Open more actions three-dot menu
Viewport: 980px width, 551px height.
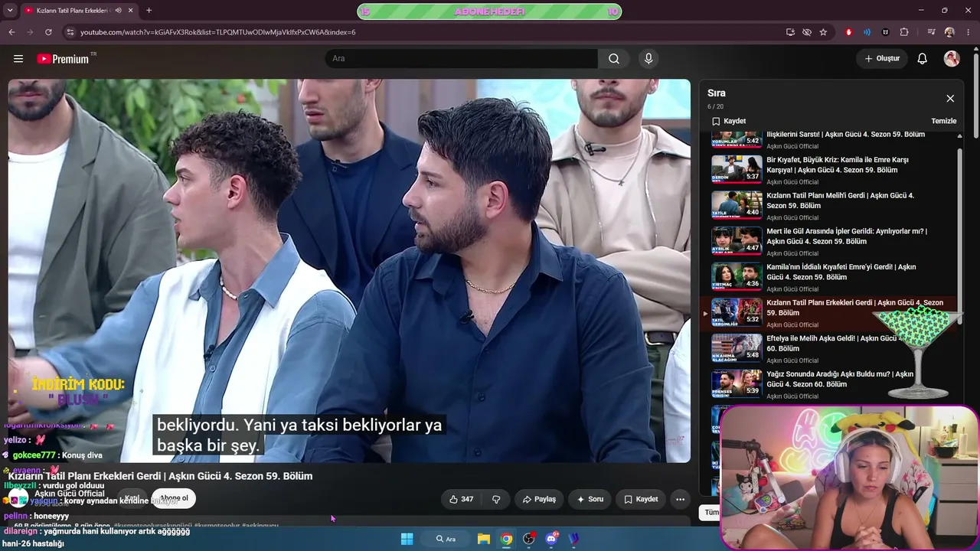(x=680, y=499)
